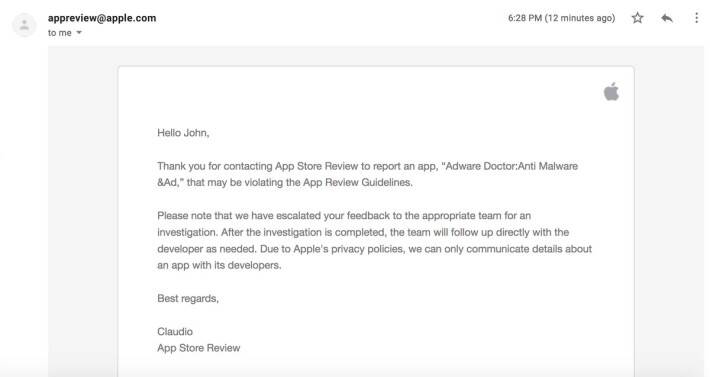Viewport: 710px width, 377px height.
Task: Open the three-dot More options menu
Action: 696,18
